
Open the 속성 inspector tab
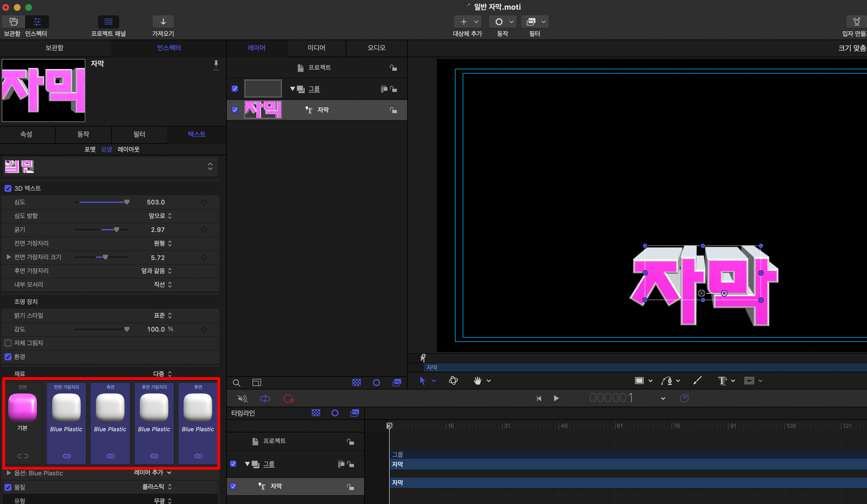26,134
